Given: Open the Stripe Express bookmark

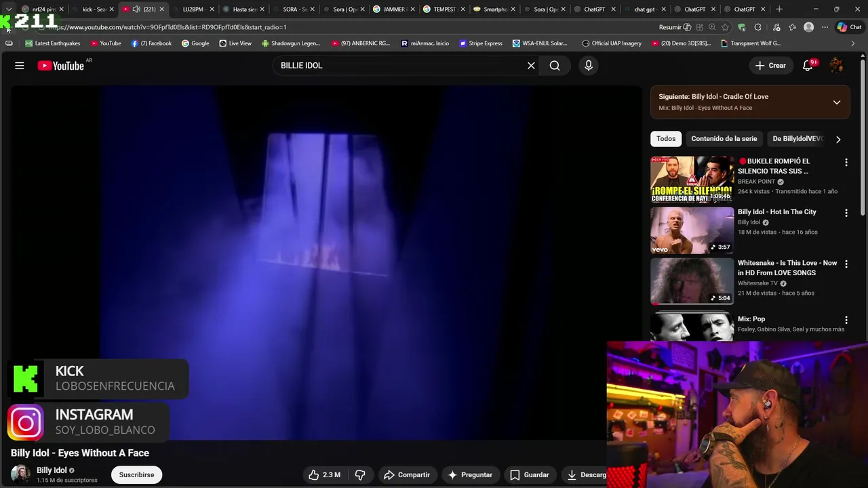Looking at the screenshot, I should (x=481, y=43).
